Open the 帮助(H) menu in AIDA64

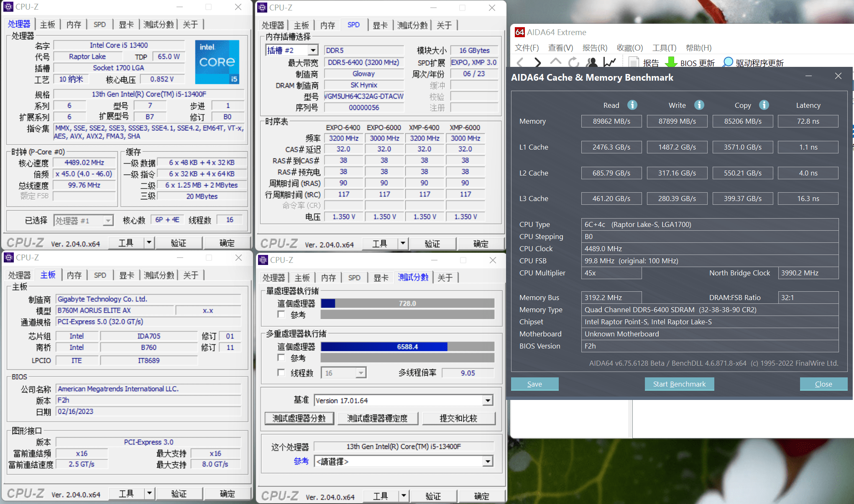(x=698, y=48)
